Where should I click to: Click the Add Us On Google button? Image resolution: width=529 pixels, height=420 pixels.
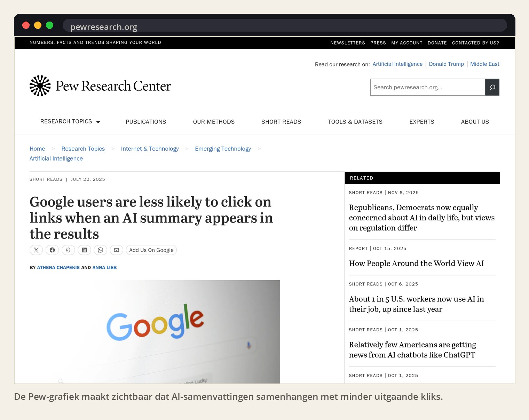point(151,250)
